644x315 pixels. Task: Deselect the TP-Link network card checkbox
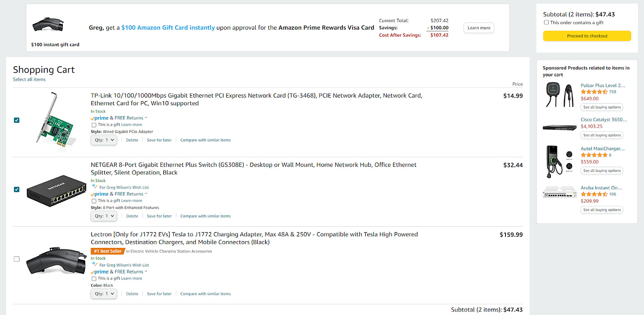[16, 120]
